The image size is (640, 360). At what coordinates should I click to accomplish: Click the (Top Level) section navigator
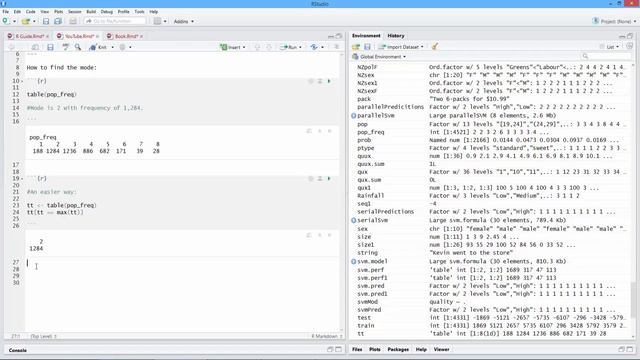tap(44, 336)
